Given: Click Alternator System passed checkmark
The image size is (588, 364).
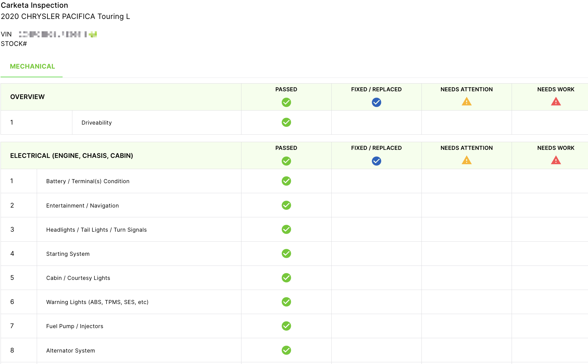Looking at the screenshot, I should [286, 350].
